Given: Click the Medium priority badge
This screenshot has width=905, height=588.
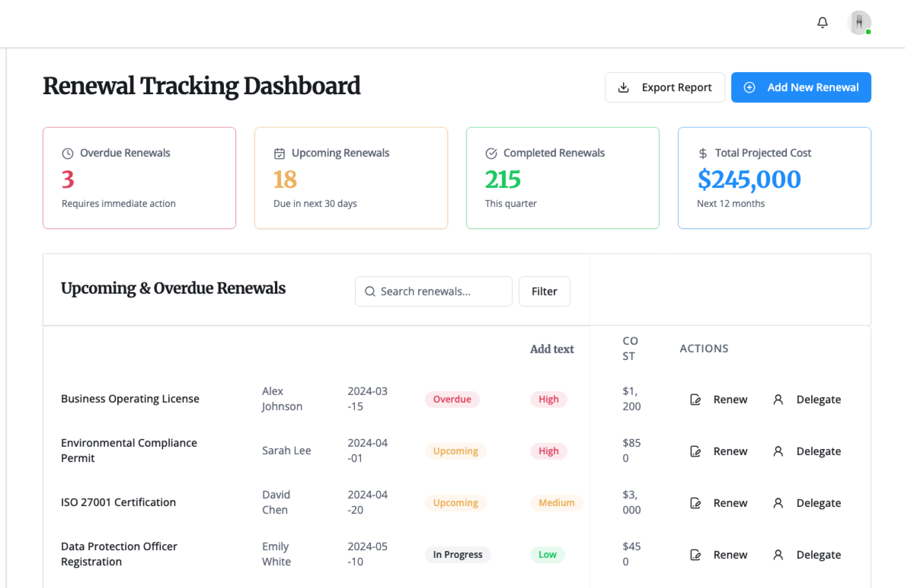Looking at the screenshot, I should (x=556, y=503).
